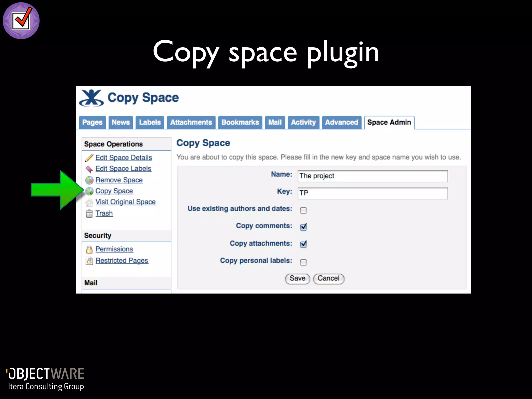
Task: Click the Space Operations section header
Action: click(126, 144)
